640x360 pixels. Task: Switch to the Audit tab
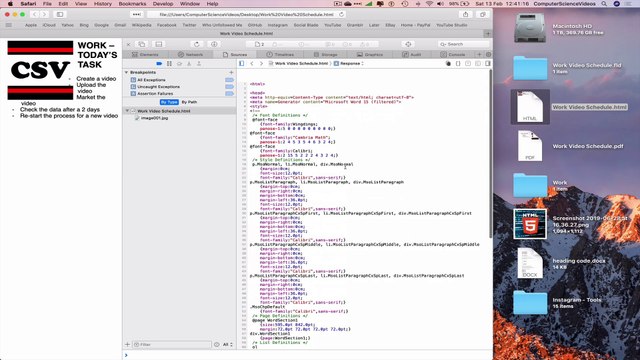pos(411,54)
